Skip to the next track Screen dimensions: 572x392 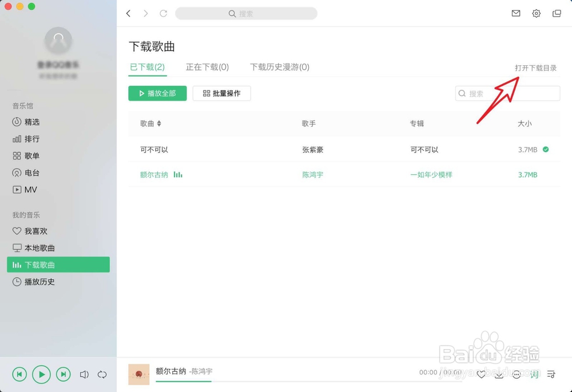click(63, 374)
